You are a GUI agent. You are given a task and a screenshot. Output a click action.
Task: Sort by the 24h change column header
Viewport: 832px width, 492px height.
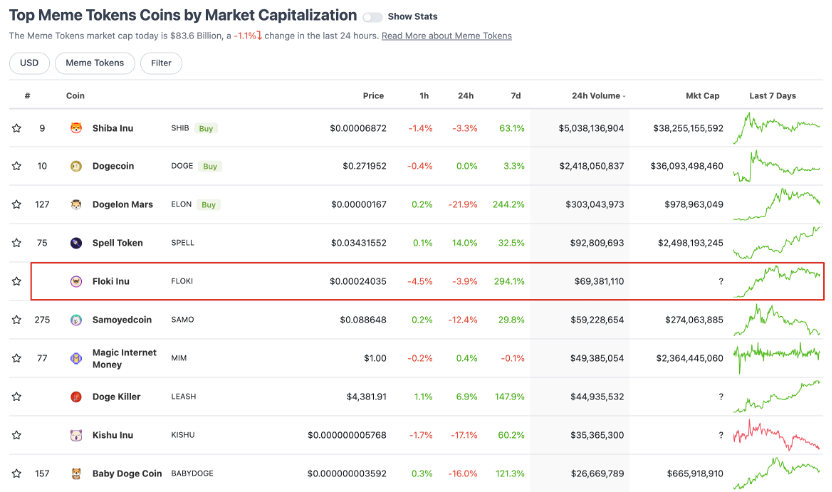(466, 96)
